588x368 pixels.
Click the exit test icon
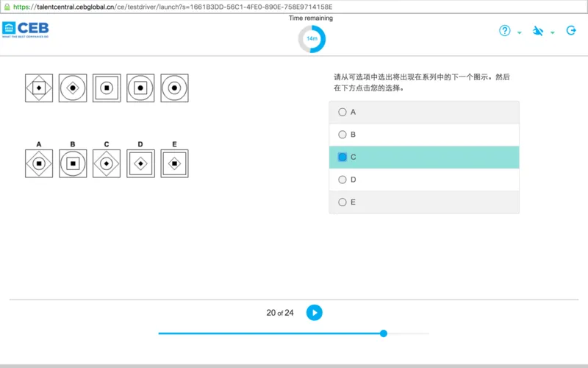click(x=571, y=30)
